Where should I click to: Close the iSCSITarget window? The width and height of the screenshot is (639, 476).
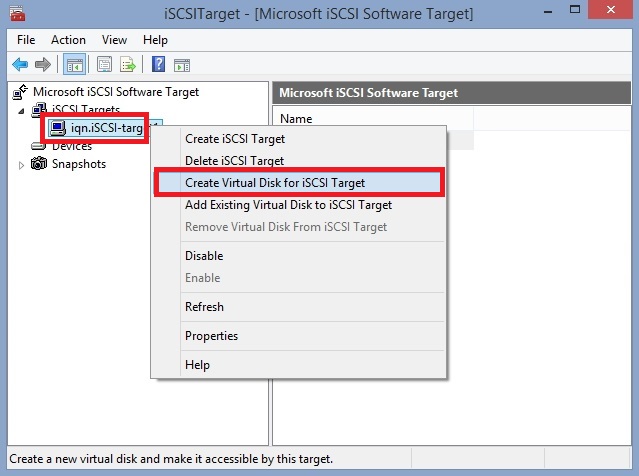coord(610,10)
